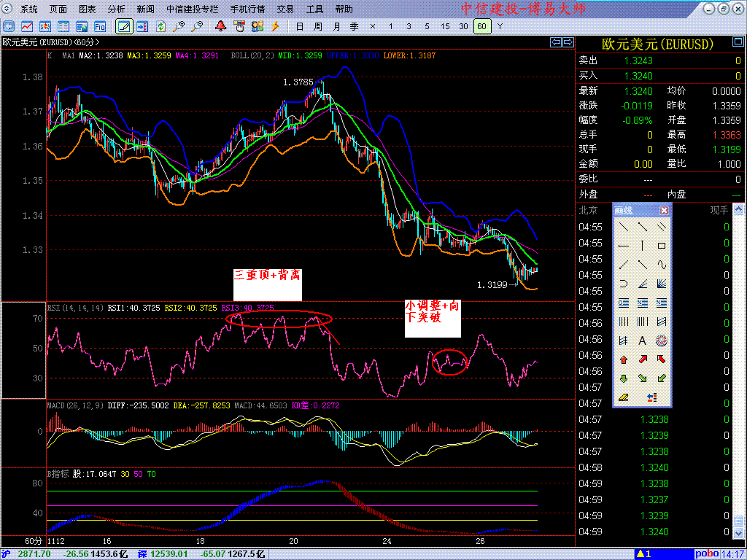Click the red alarm bell toolbar icon
This screenshot has height=560, width=747.
click(220, 26)
